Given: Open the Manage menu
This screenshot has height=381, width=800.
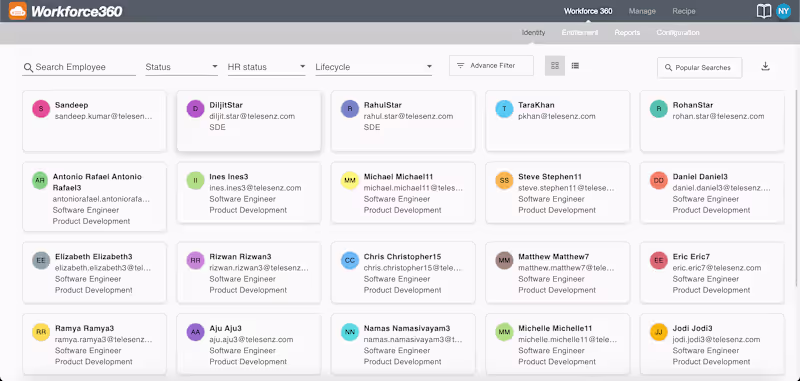Looking at the screenshot, I should (642, 11).
